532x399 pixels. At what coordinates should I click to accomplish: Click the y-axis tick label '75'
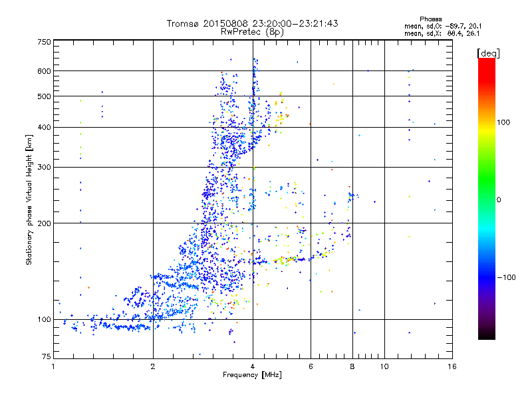click(47, 356)
